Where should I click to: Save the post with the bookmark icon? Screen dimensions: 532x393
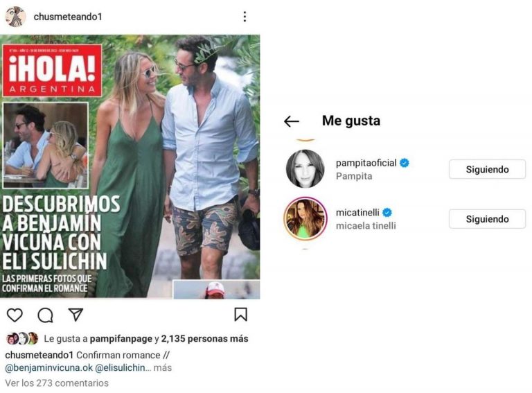[x=240, y=314]
